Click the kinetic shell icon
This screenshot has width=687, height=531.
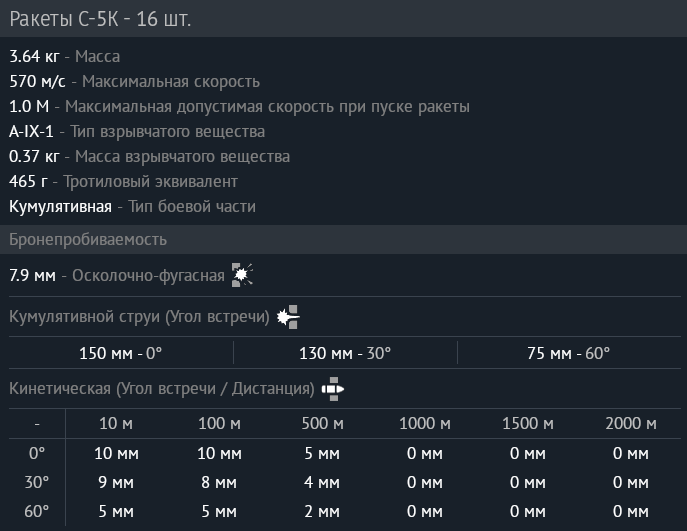click(x=333, y=388)
